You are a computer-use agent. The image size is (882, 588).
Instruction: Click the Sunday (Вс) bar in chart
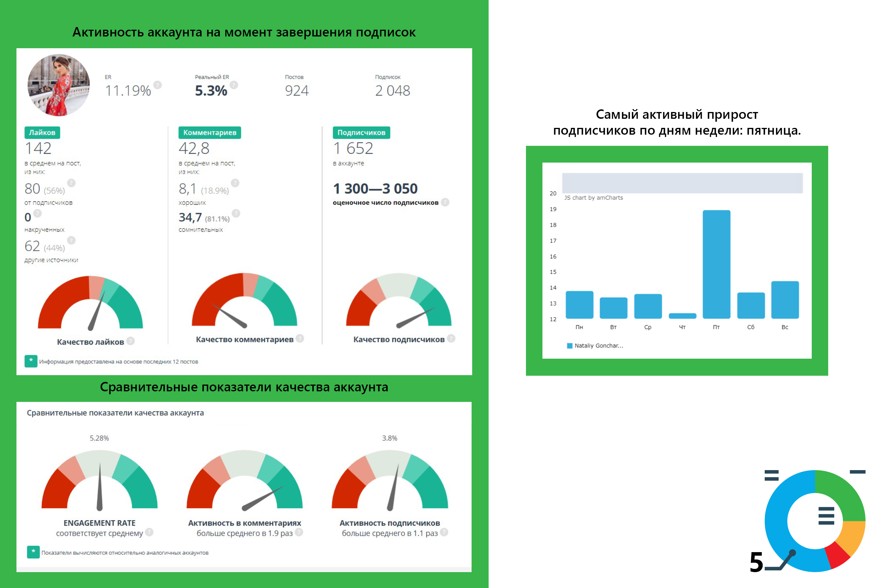[785, 300]
